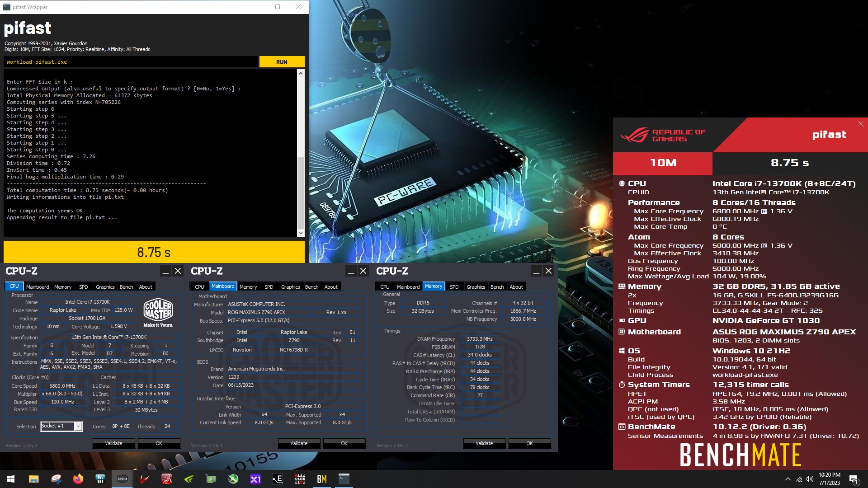Open the E editor taskbar icon
The image size is (868, 488).
pos(278,479)
